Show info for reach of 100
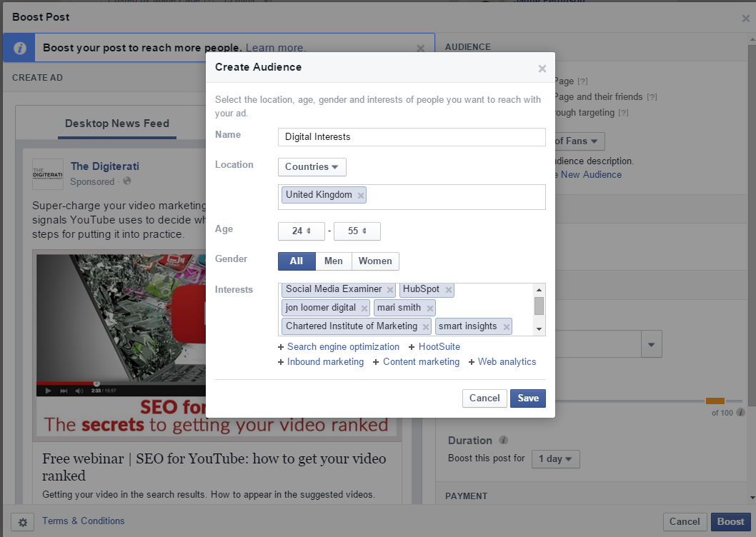756x537 pixels. pos(740,412)
